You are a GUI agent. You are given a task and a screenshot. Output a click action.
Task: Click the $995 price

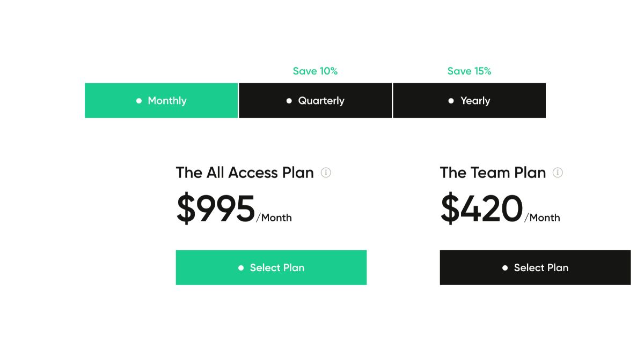(x=216, y=209)
